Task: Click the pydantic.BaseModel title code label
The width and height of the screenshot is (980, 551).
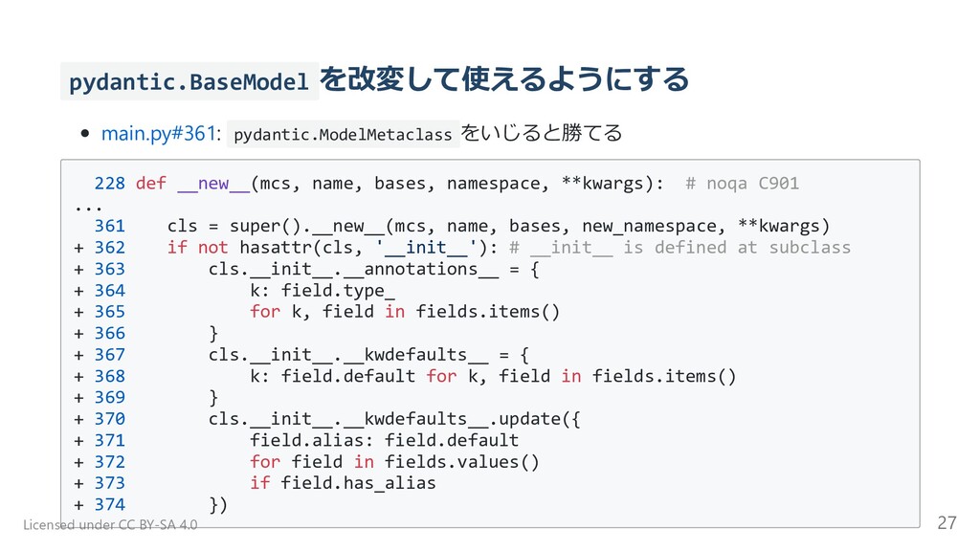Action: click(x=189, y=81)
